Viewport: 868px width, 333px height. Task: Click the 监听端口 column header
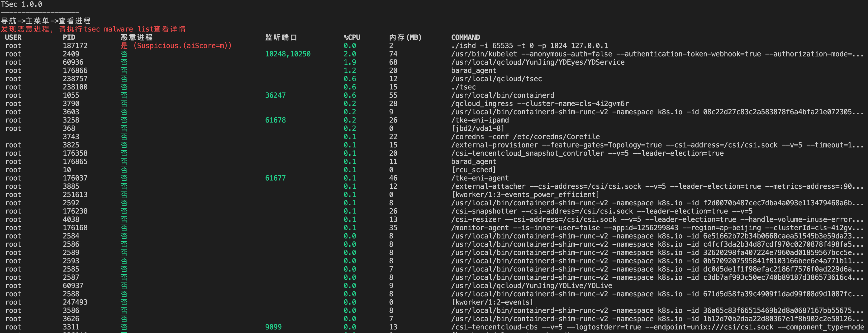tap(281, 37)
